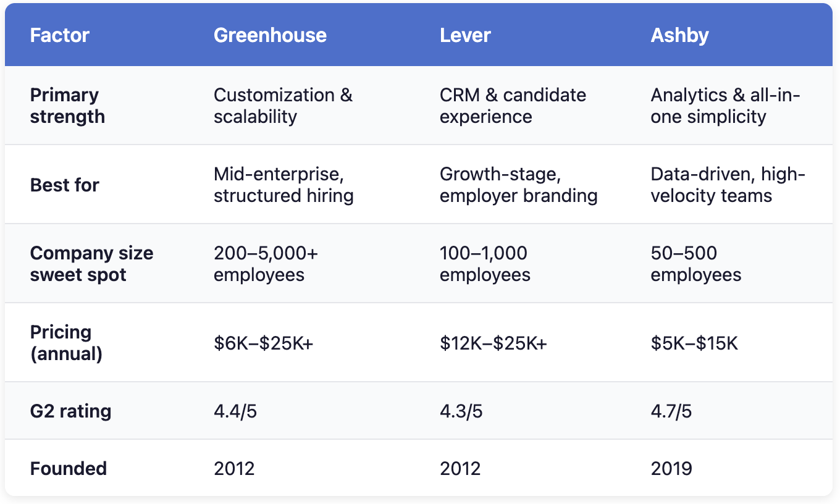Click the Greenhouse column header
This screenshot has height=504, width=840.
(x=270, y=35)
